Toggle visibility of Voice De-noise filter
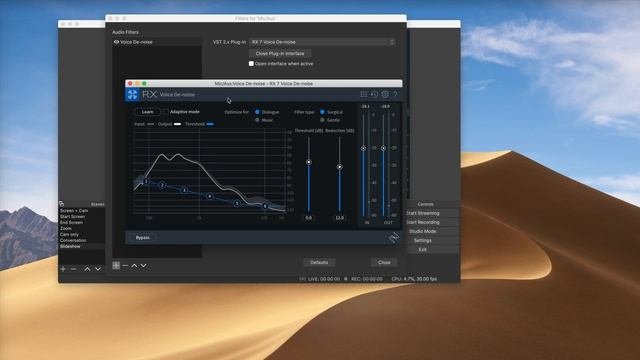The image size is (640, 360). pyautogui.click(x=116, y=42)
